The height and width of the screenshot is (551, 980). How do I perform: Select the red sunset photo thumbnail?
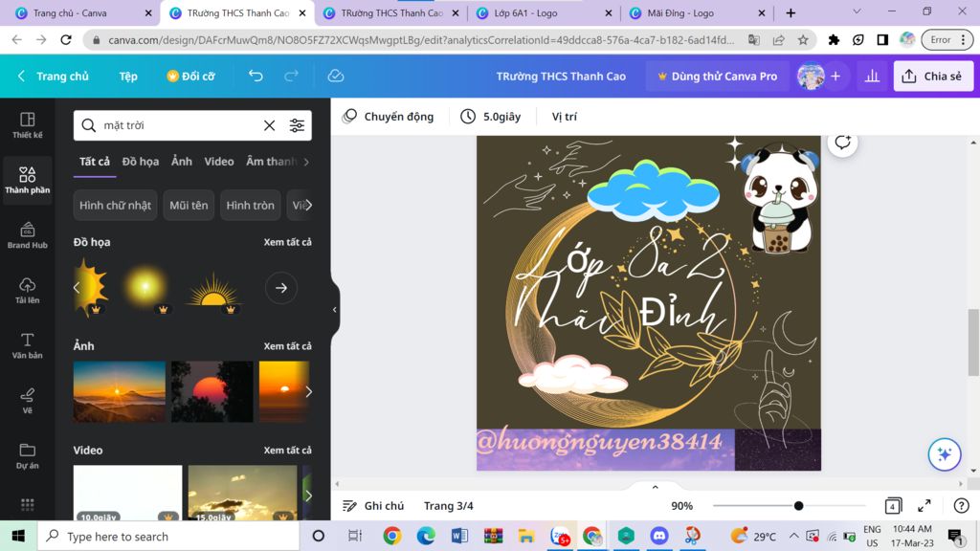[212, 391]
